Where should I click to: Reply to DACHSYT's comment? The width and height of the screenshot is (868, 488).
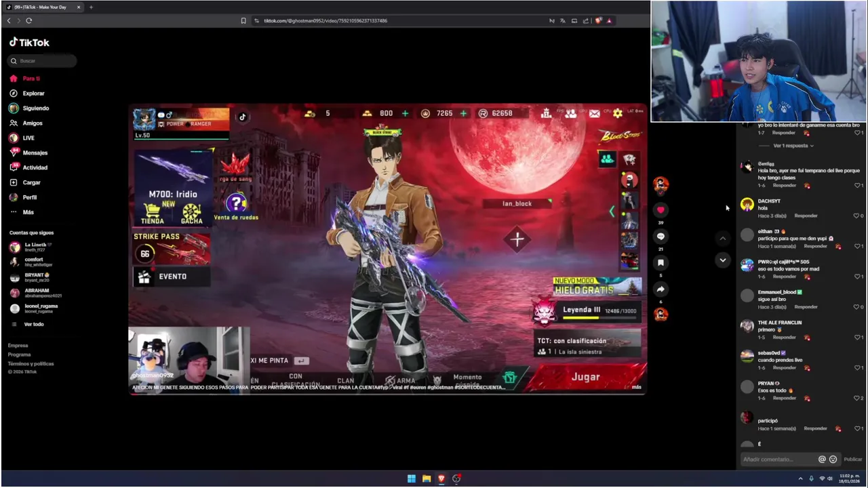click(x=806, y=216)
